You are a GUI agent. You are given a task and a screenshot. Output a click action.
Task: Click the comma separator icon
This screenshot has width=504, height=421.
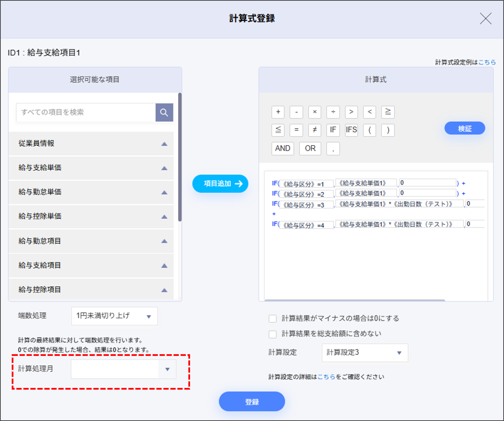[333, 149]
